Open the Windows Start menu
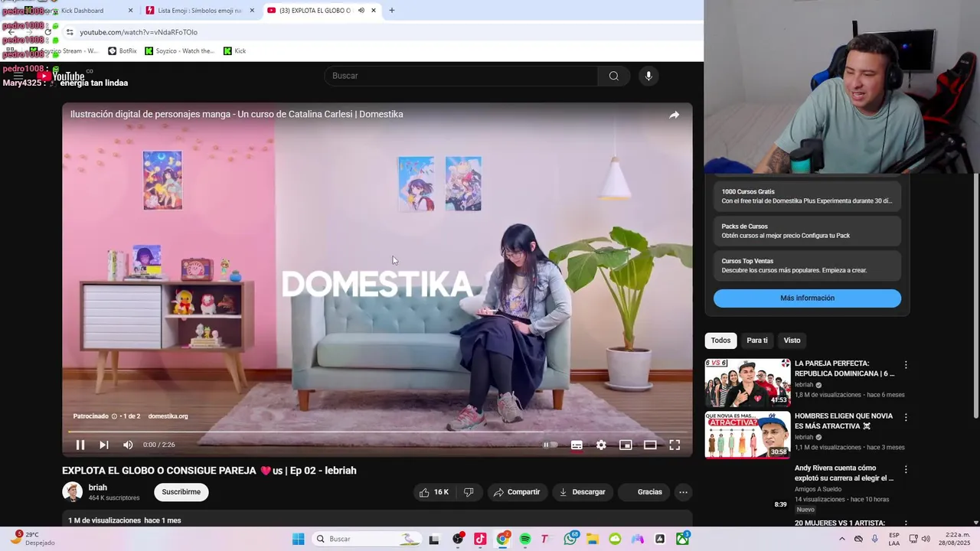 point(298,539)
